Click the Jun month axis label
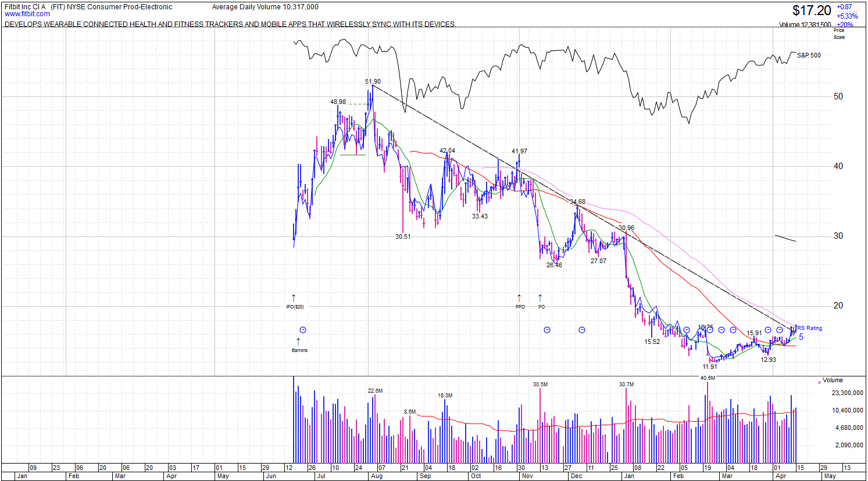Screen dimensions: 868x481 (x=272, y=476)
